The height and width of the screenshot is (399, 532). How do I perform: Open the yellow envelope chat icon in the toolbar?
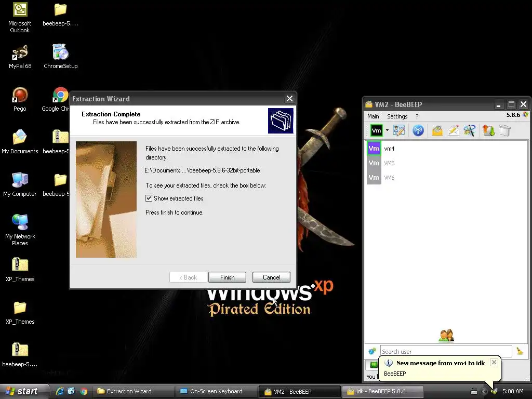point(437,130)
